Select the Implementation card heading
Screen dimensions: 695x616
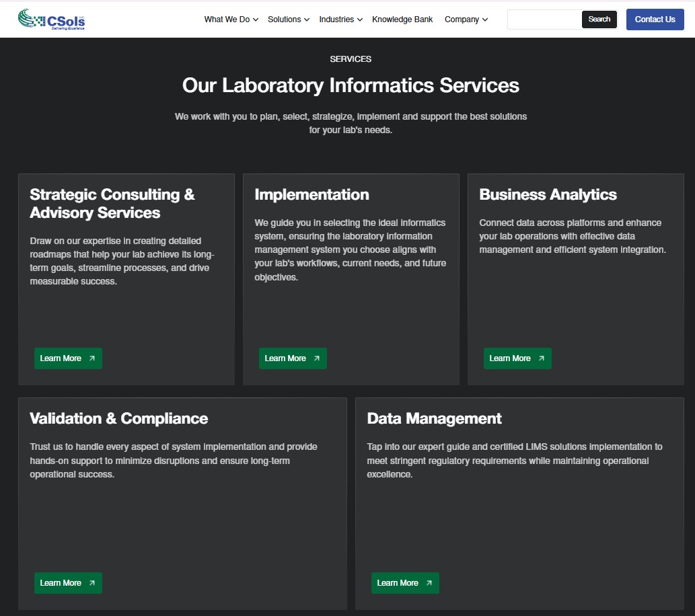(312, 194)
